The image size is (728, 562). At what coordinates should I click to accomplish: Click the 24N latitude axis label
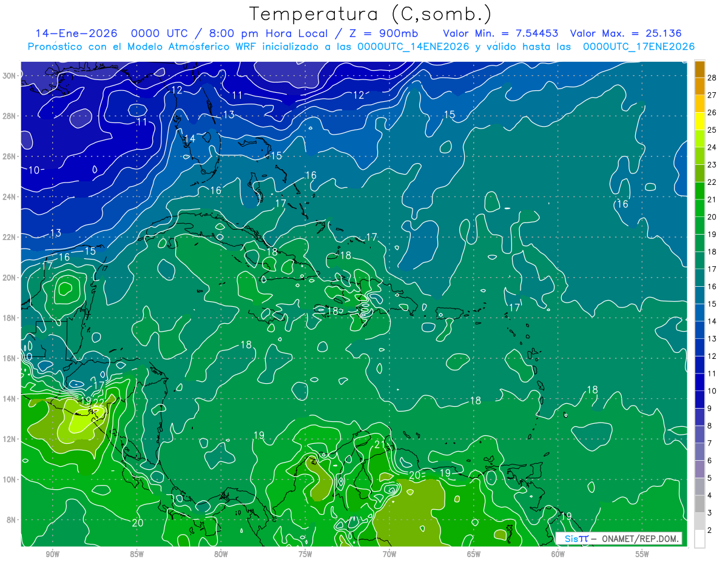click(x=9, y=196)
